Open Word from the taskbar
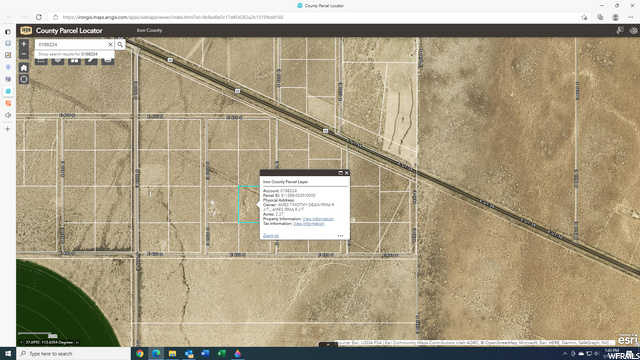Viewport: 640px width, 360px height. coord(205,353)
